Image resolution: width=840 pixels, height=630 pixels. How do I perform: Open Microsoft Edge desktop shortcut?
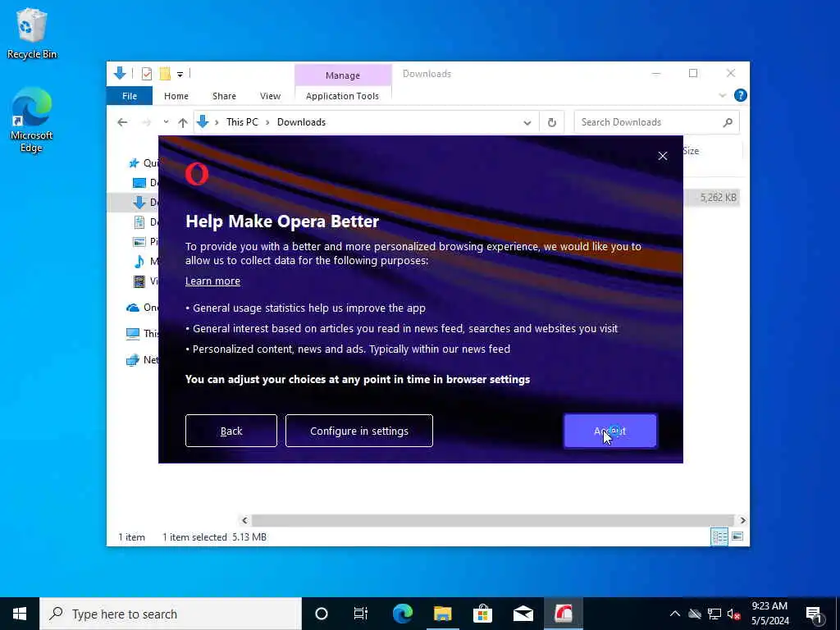coord(32,120)
